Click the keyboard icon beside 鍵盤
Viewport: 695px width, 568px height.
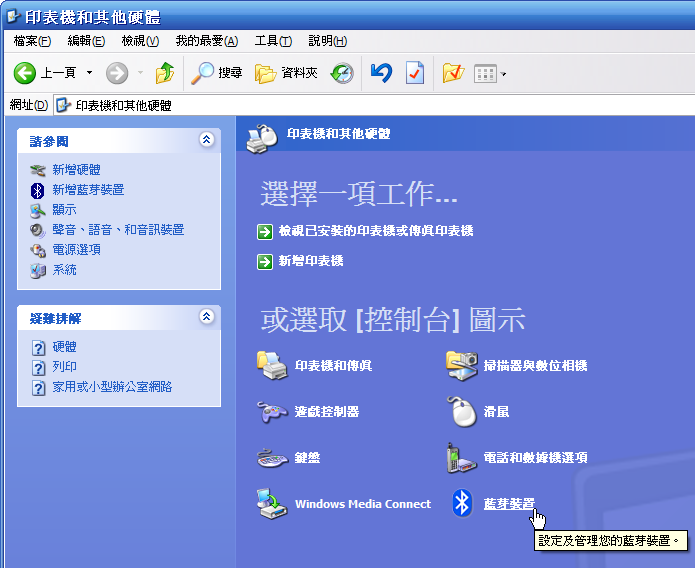point(272,458)
